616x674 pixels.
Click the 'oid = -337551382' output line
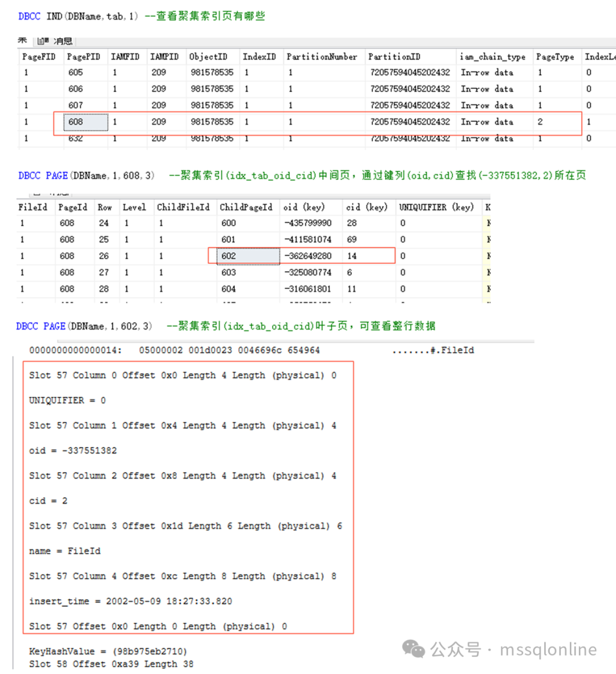73,450
